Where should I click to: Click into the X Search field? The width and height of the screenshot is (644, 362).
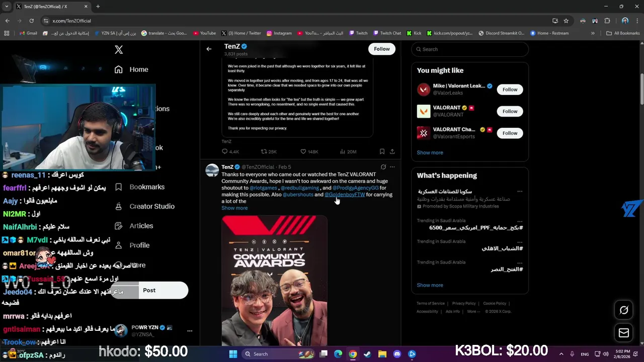[x=469, y=49]
